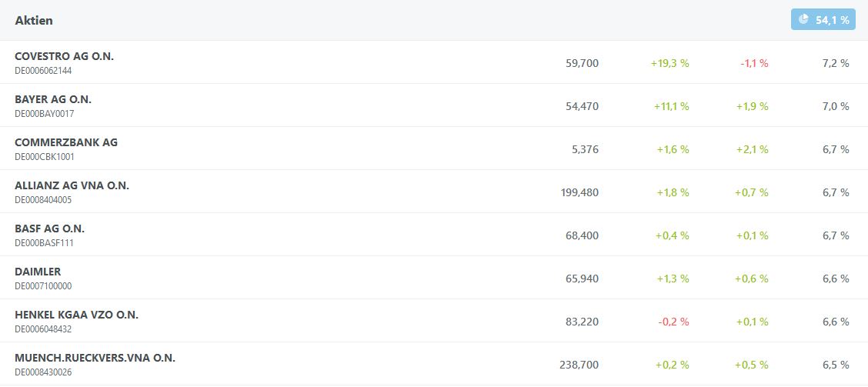Click Covestro's 7,2 % portfolio weight

(x=836, y=63)
